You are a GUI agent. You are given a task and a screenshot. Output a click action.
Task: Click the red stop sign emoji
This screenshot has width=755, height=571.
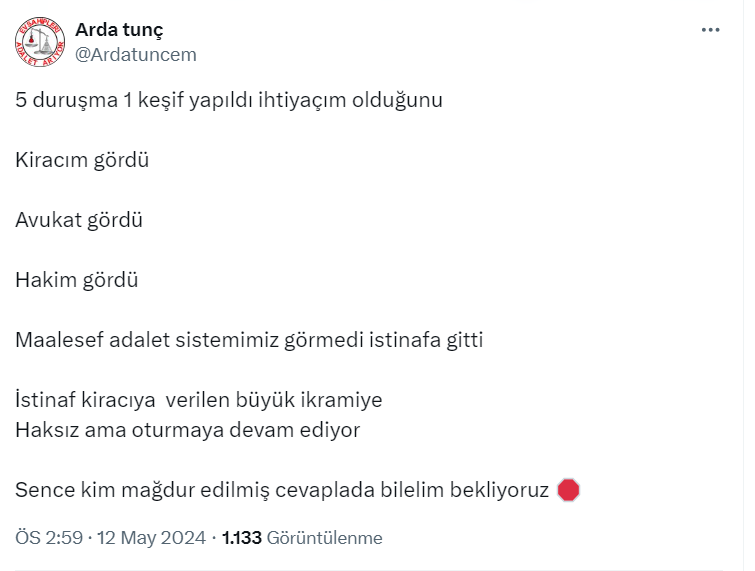tap(568, 490)
